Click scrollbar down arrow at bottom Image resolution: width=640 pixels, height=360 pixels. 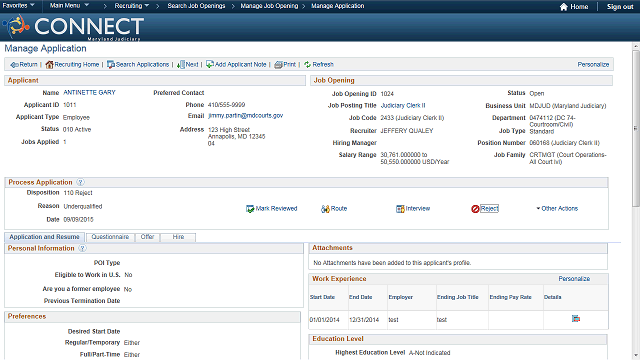coord(636,356)
